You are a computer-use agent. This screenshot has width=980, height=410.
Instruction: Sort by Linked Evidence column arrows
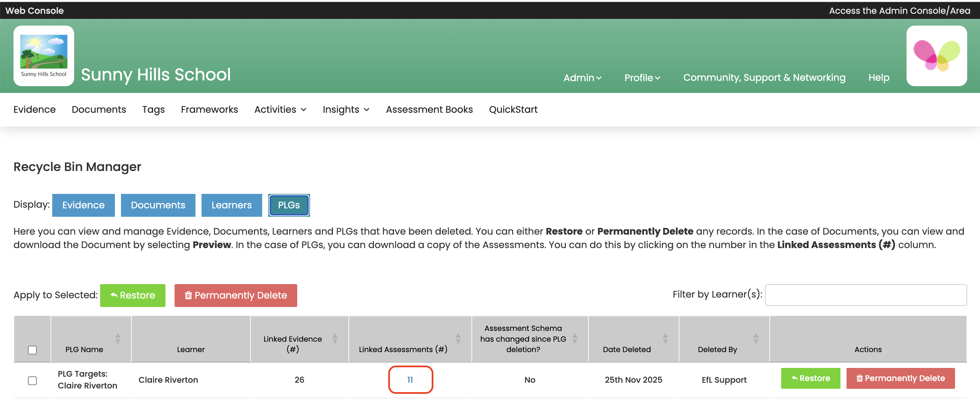pyautogui.click(x=335, y=338)
